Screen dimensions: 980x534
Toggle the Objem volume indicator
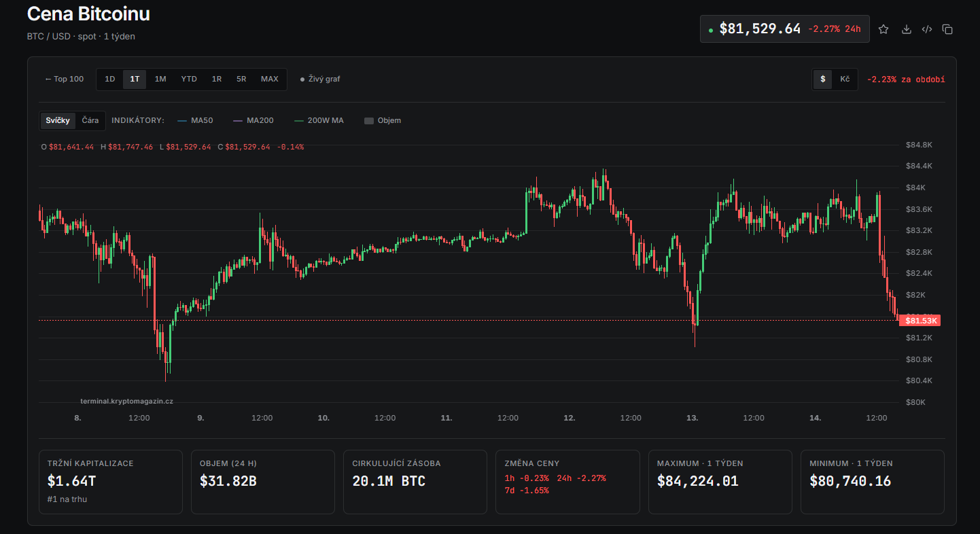(383, 120)
